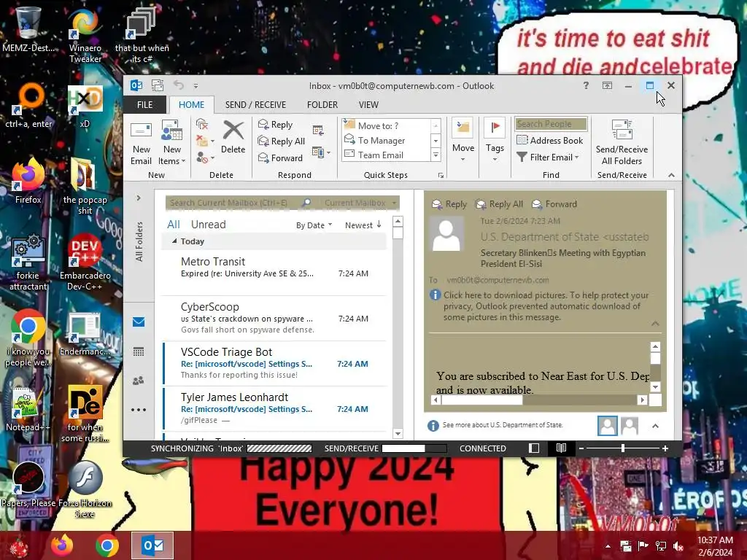Open the Move dropdown
The image size is (747, 560).
click(x=463, y=141)
